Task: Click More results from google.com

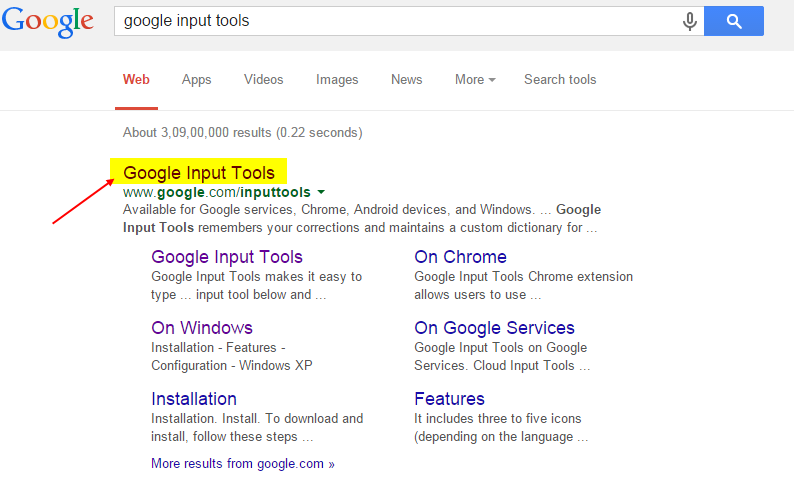Action: click(243, 464)
